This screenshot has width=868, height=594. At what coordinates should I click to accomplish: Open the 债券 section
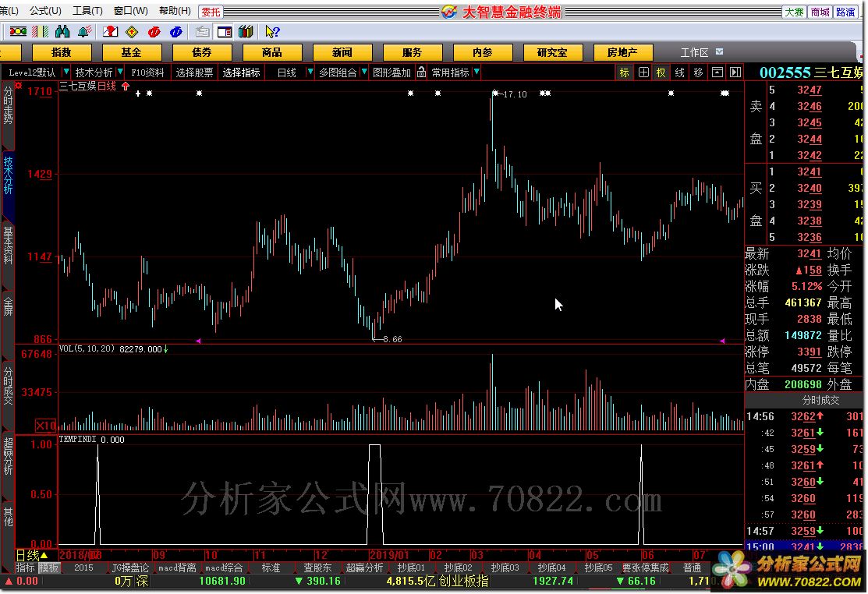click(x=202, y=52)
